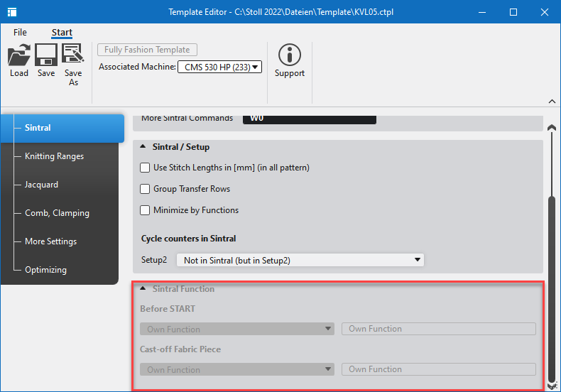
Task: Check Group Transfer Rows option
Action: tap(145, 189)
